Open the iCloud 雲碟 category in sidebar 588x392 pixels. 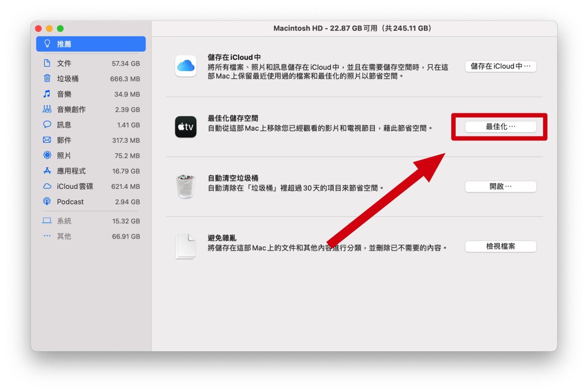[91, 186]
